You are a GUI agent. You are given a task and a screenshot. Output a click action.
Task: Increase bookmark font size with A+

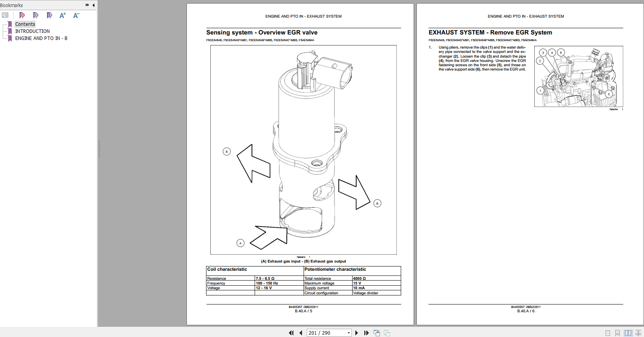click(x=63, y=15)
